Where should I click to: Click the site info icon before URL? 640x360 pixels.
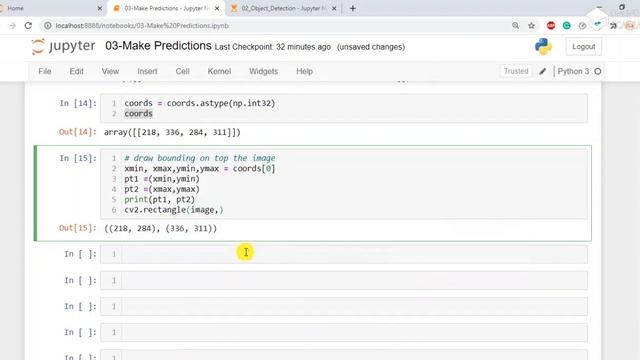[x=47, y=25]
